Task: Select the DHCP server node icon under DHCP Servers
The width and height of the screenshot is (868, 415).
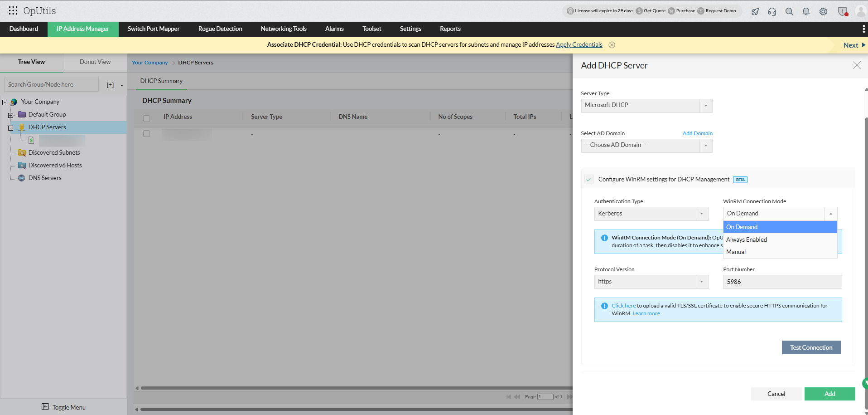Action: (31, 140)
